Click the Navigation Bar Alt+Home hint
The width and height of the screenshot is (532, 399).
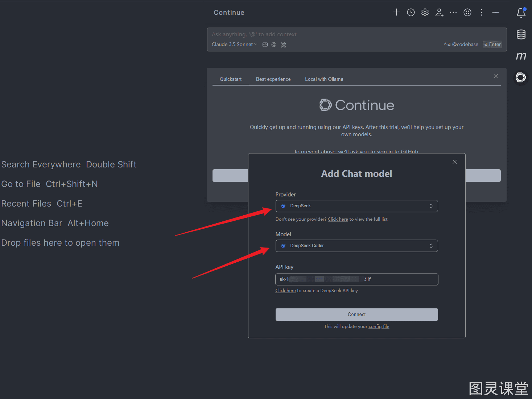55,223
